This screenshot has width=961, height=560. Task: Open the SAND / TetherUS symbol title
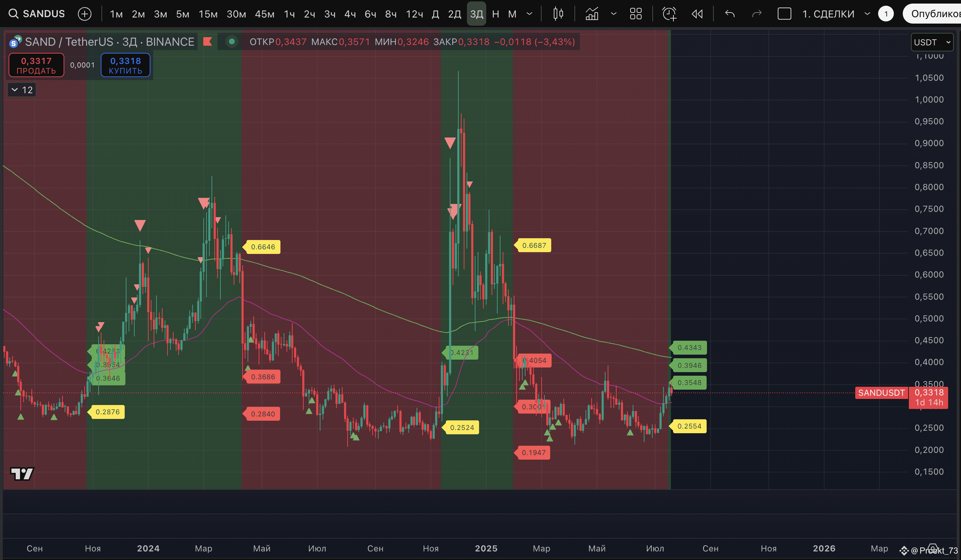click(110, 41)
